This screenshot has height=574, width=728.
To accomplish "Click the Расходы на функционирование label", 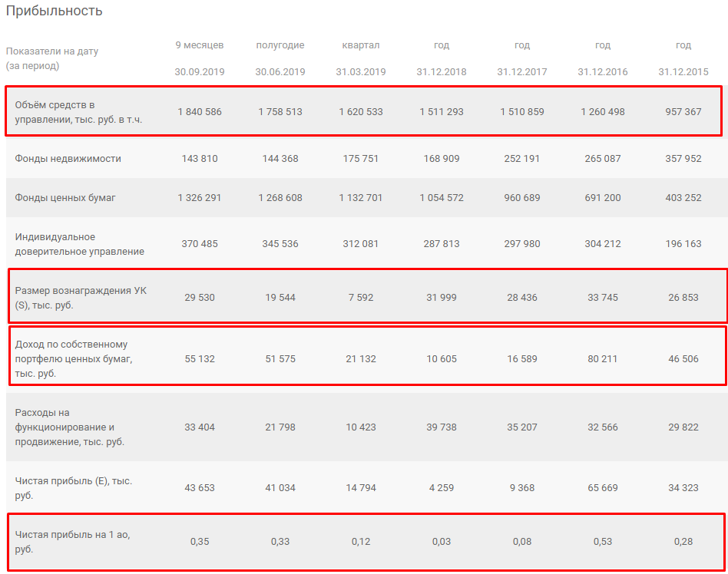I will point(70,427).
